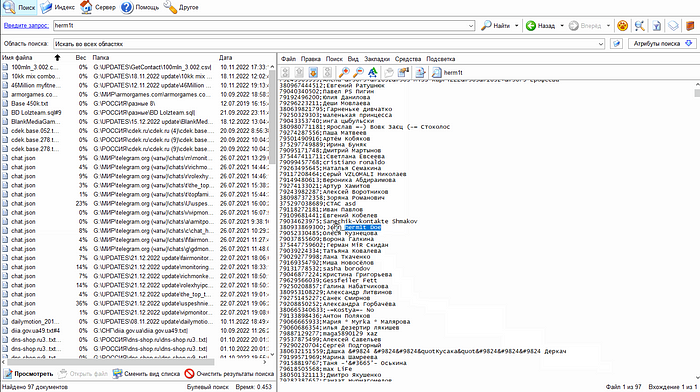Viewport: 700px width, 392px height.
Task: Select the armorgames.co... file row
Action: coord(134,94)
